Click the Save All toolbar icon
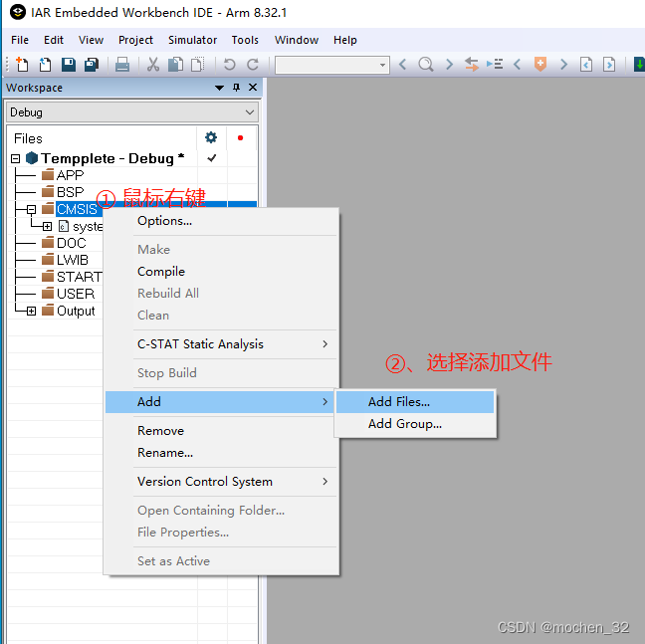 [92, 65]
